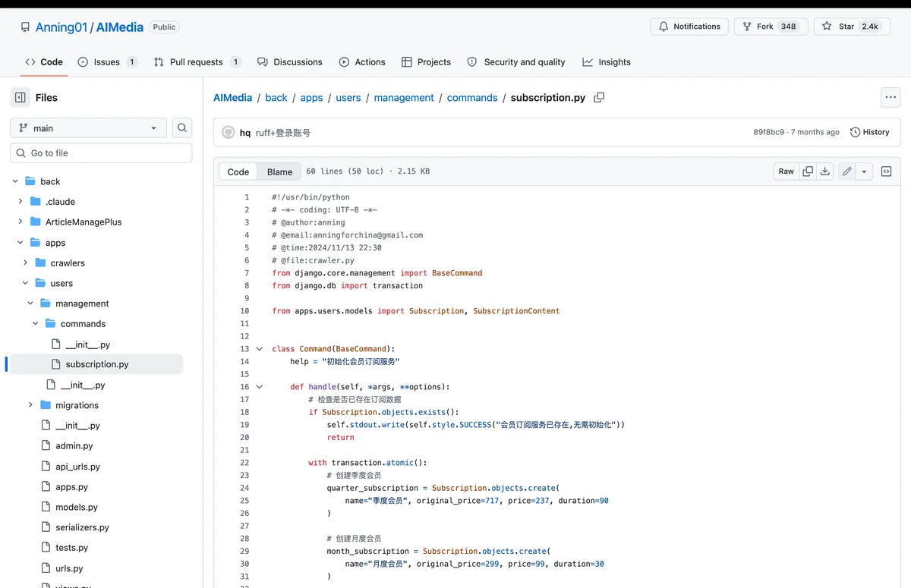The image size is (911, 588).
Task: Open more edit options dropdown arrow
Action: click(864, 171)
